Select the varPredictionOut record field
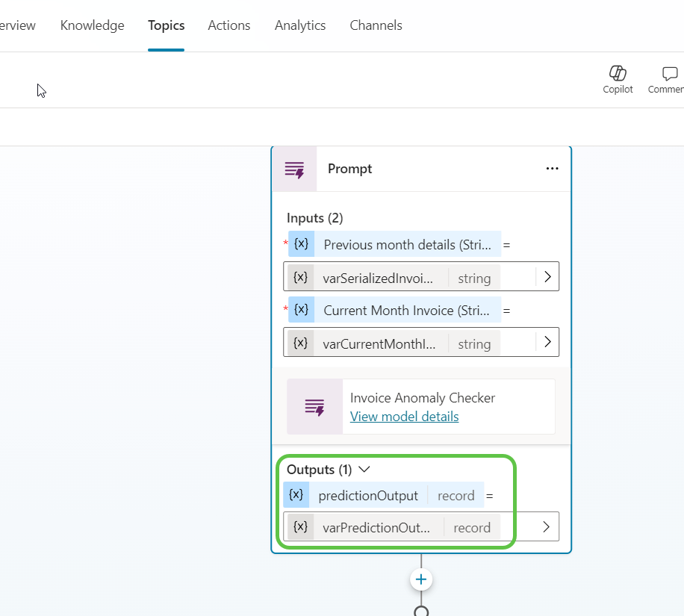 point(377,526)
